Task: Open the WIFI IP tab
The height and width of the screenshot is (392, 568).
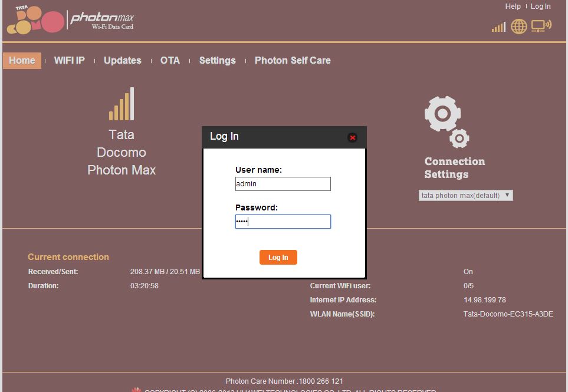Action: click(x=70, y=61)
